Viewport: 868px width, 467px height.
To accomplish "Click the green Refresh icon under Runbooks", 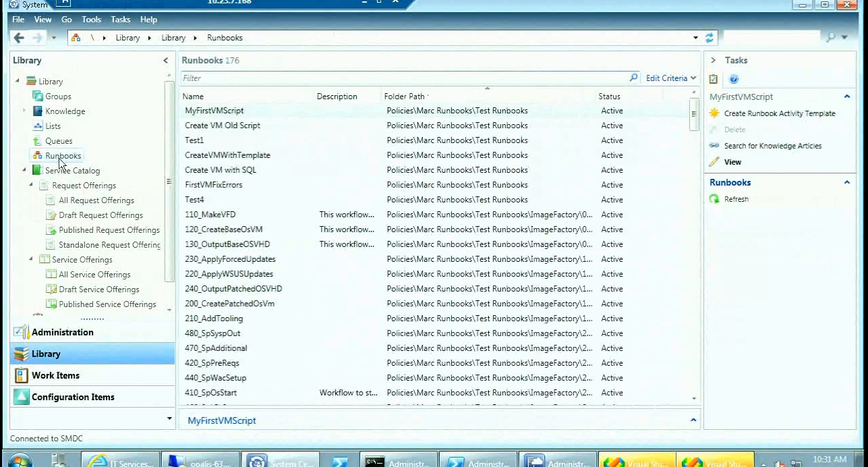I will (x=715, y=199).
